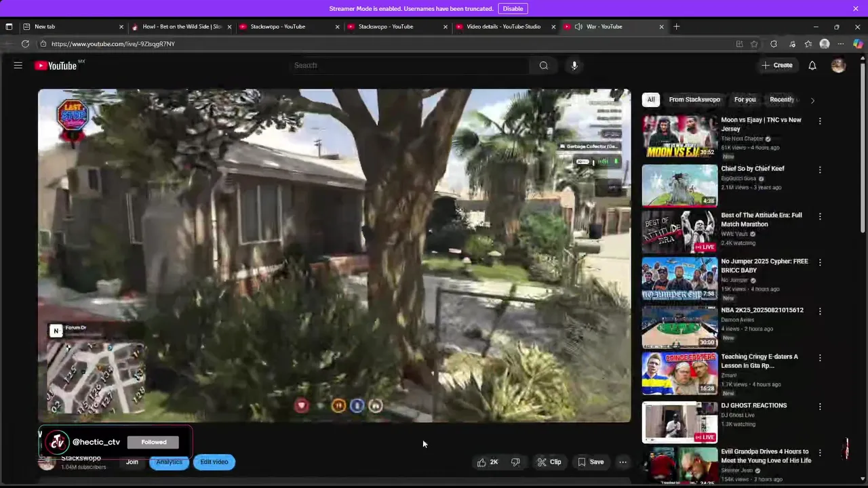Open the account avatar menu

[x=838, y=65]
